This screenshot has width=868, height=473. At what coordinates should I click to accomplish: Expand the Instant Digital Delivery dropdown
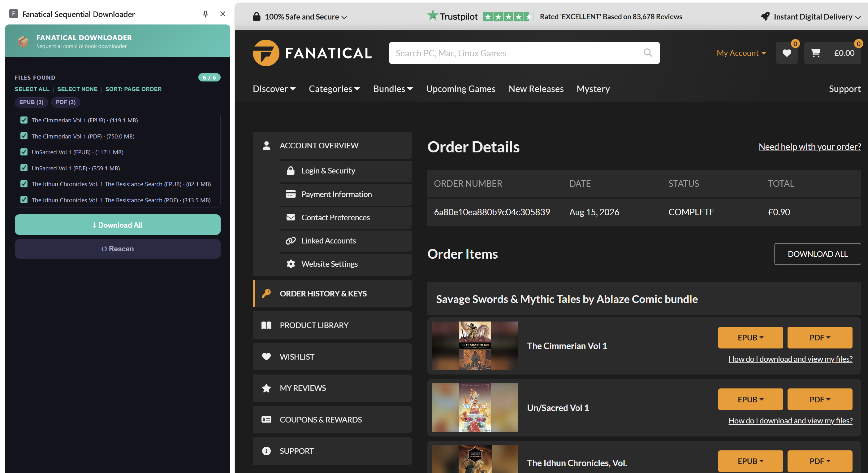[858, 17]
